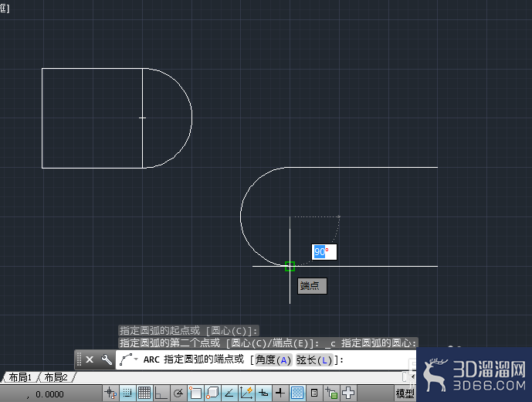Click the 0.0000 coordinate readout

49,394
